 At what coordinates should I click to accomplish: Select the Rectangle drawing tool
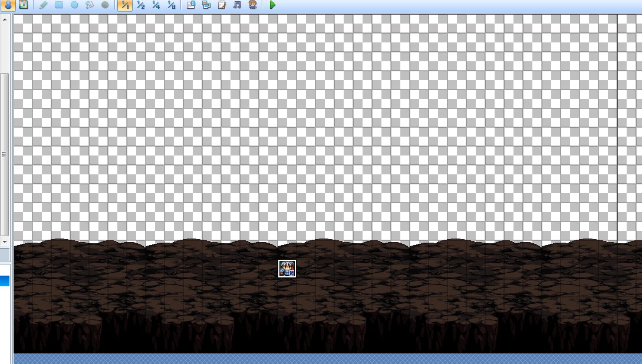(59, 5)
